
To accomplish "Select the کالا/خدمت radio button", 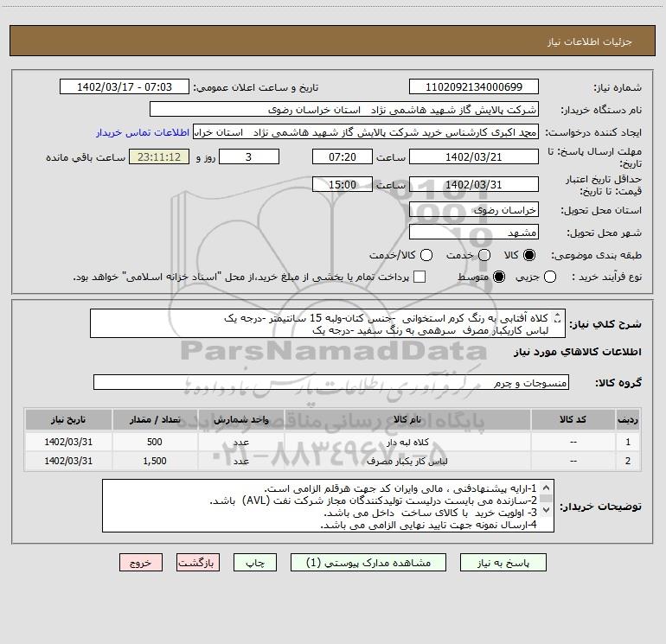I will click(x=426, y=255).
